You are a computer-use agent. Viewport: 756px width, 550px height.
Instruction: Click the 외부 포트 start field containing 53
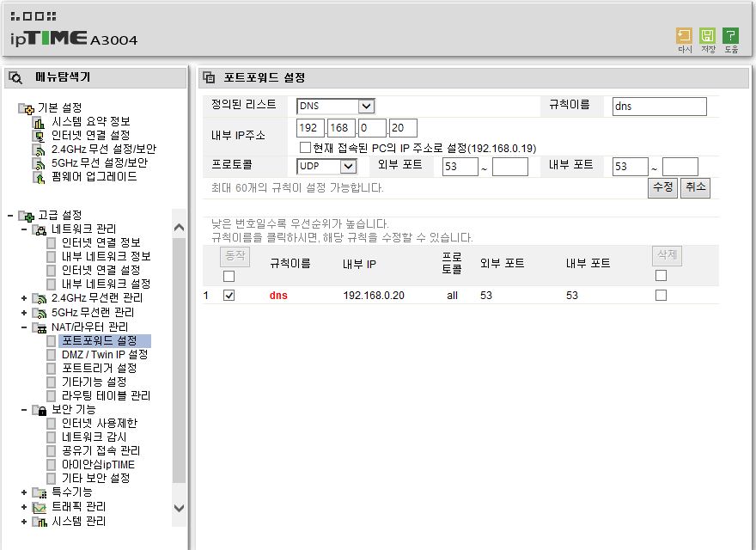(460, 167)
